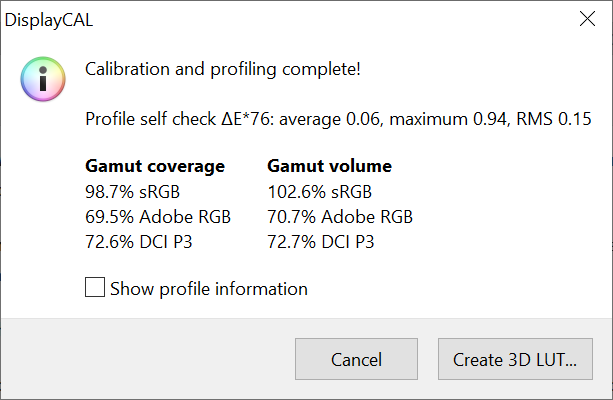The image size is (613, 400).
Task: Select the 69.5% Adobe RGB coverage value
Action: [158, 216]
